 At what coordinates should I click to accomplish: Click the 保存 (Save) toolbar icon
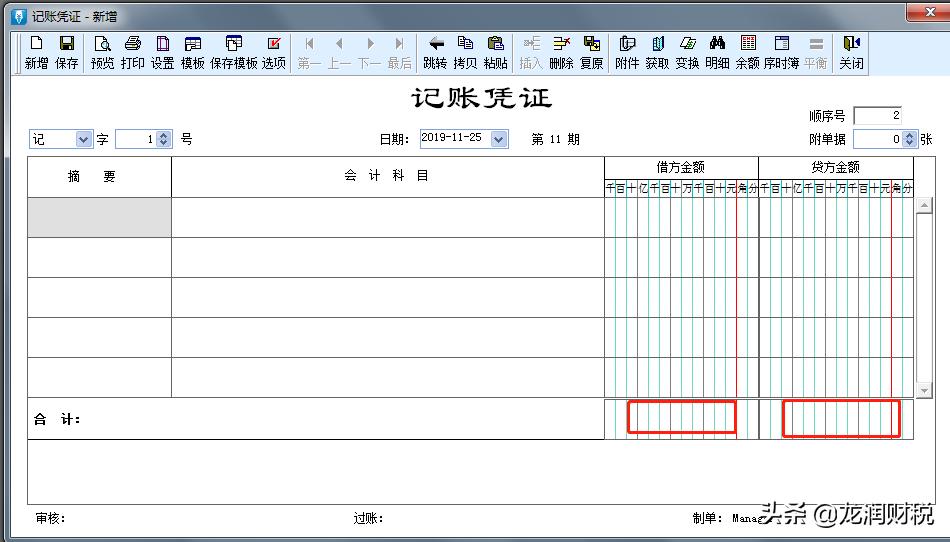coord(67,52)
